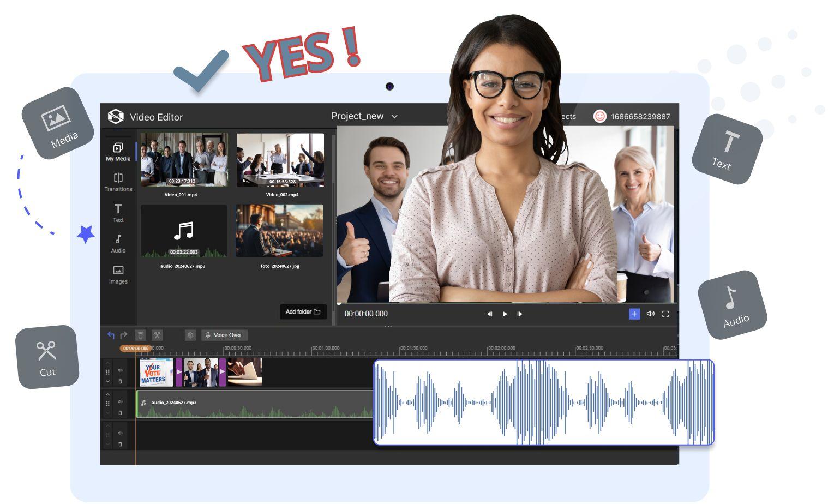The width and height of the screenshot is (828, 504).
Task: Mute the audio_20240627.mp3 track
Action: (x=121, y=402)
